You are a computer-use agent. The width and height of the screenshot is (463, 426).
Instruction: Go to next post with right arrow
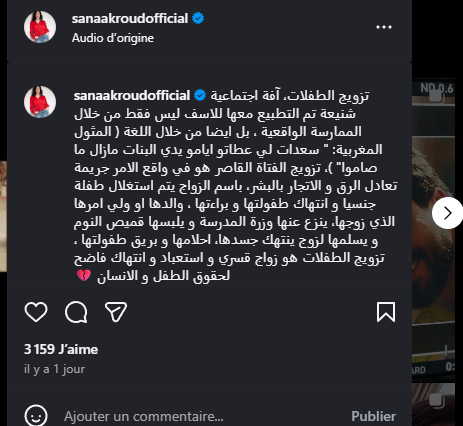(447, 213)
